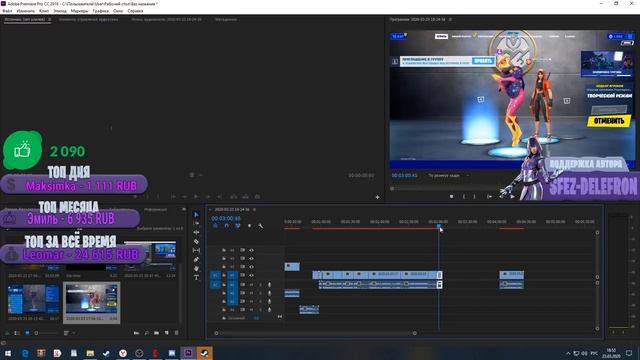This screenshot has width=640, height=360.
Task: Switch the project panel to icon view
Action: click(27, 333)
